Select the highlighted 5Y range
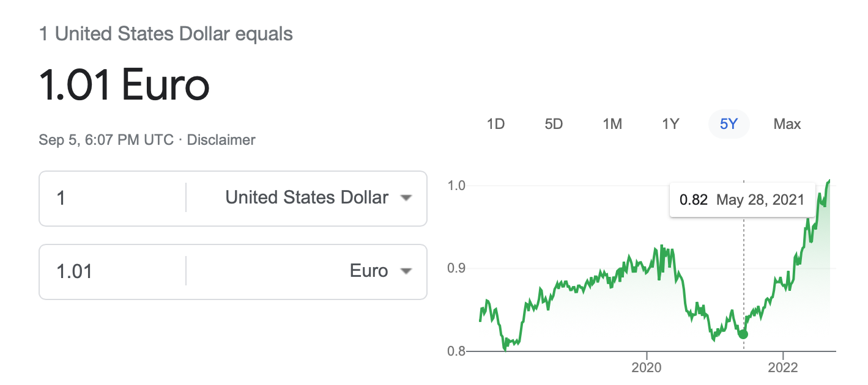 click(729, 124)
